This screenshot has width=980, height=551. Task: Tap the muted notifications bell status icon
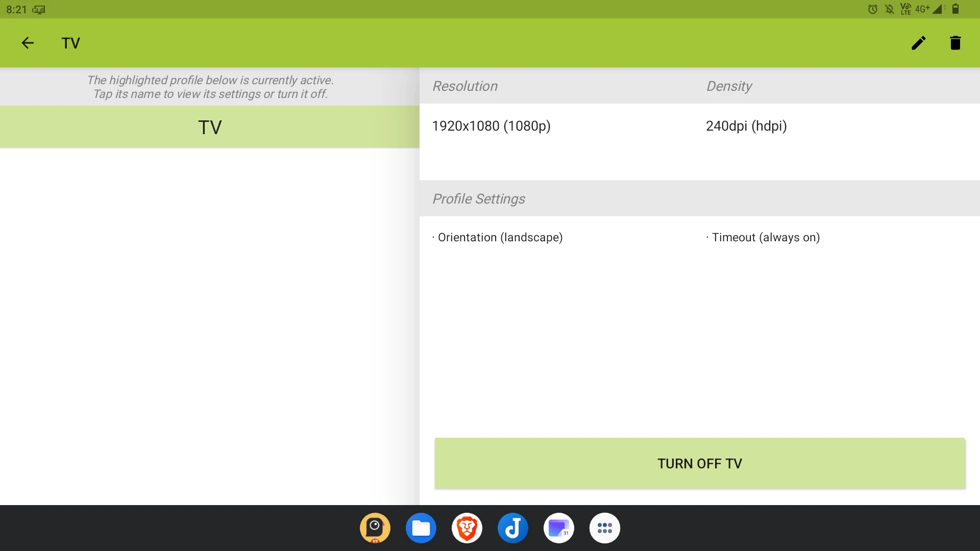(889, 9)
